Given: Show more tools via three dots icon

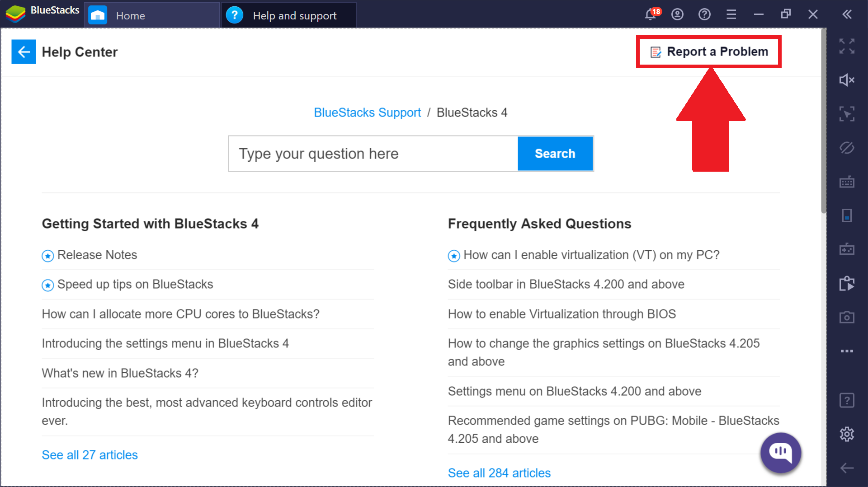Looking at the screenshot, I should coord(847,351).
